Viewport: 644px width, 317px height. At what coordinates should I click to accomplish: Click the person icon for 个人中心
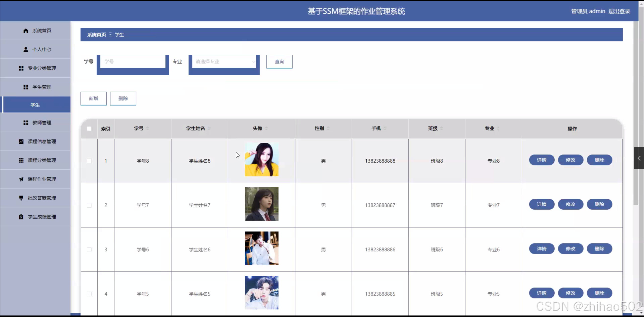click(26, 49)
